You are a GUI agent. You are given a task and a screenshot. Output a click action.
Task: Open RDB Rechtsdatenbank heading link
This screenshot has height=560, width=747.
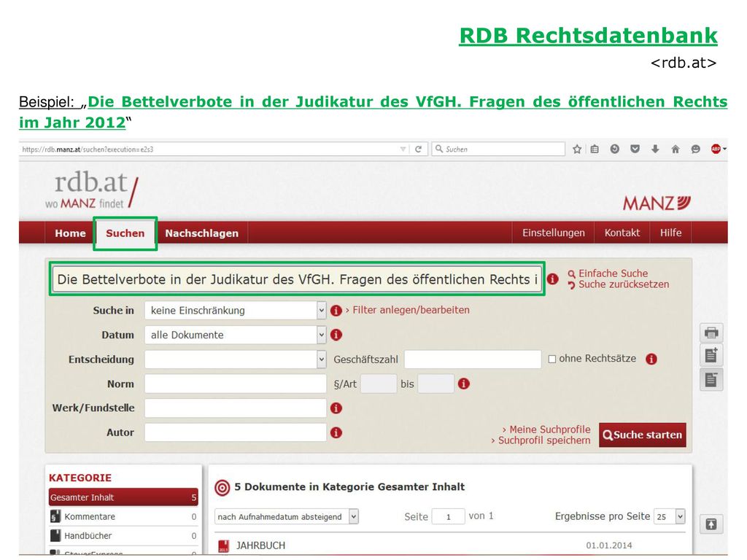coord(588,36)
